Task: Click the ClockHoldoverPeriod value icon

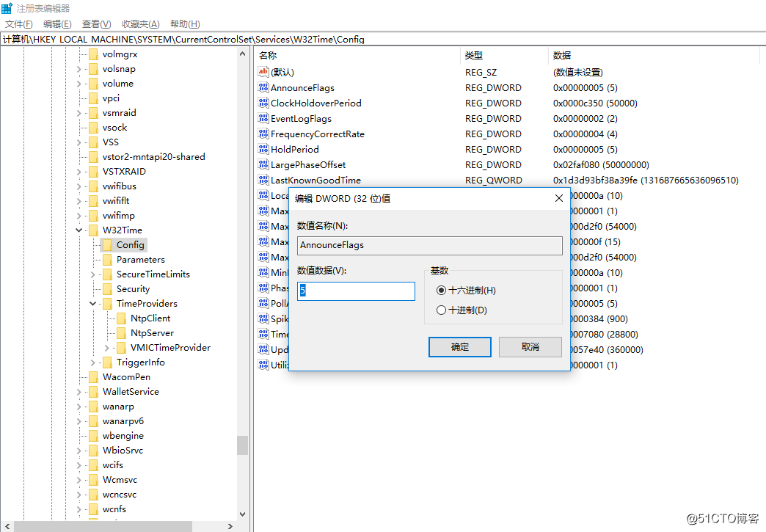Action: [263, 103]
